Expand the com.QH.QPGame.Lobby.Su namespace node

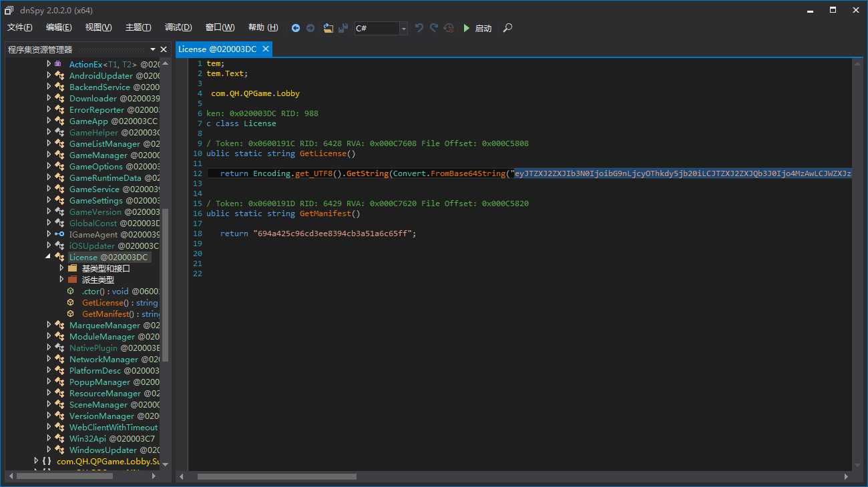point(36,461)
